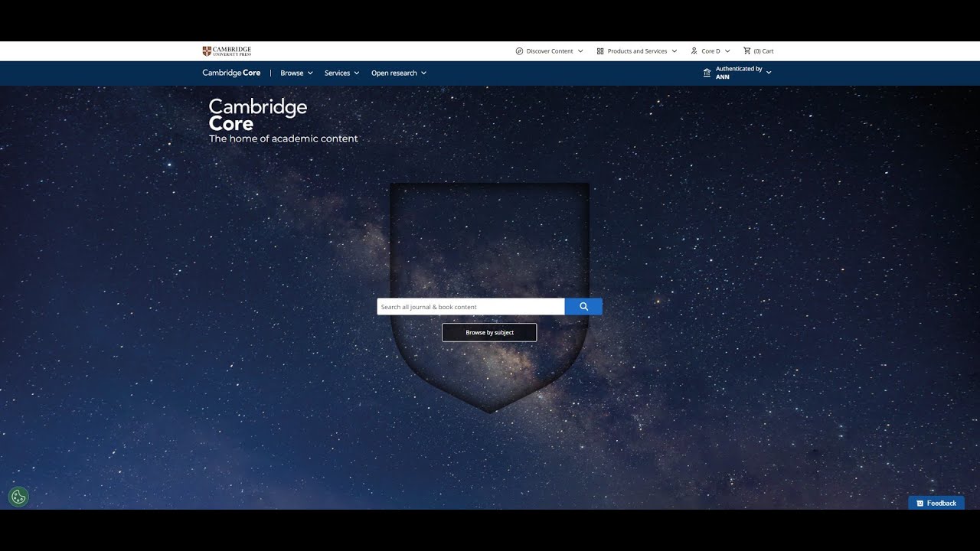This screenshot has height=551, width=980.
Task: Expand the Authenticated by ANN chevron
Action: pos(769,72)
